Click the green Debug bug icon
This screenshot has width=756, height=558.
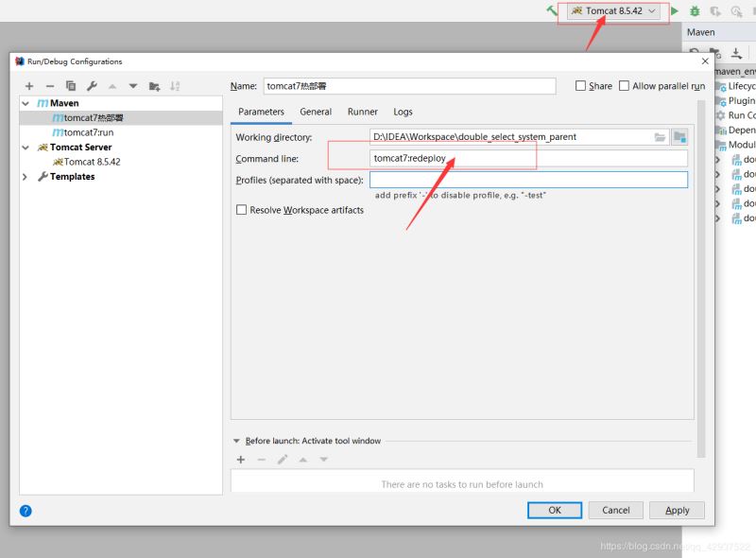coord(695,11)
